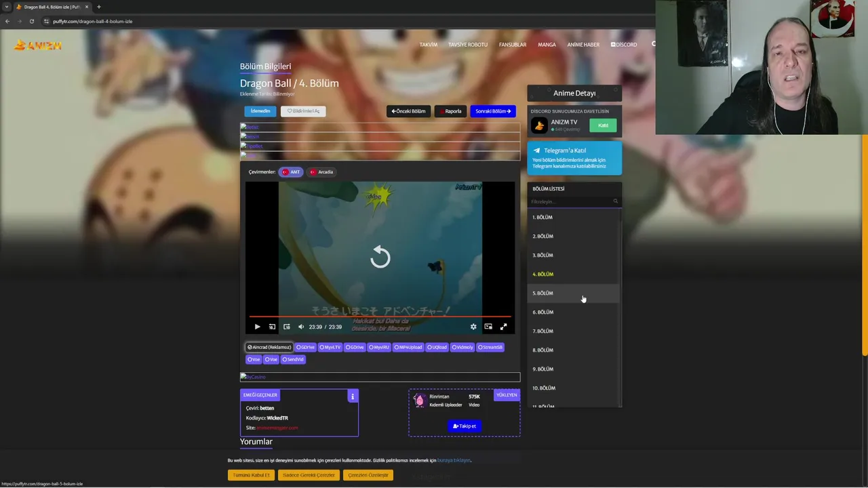Click the ANIZM TV Discord server icon
The height and width of the screenshot is (488, 868).
tap(539, 125)
